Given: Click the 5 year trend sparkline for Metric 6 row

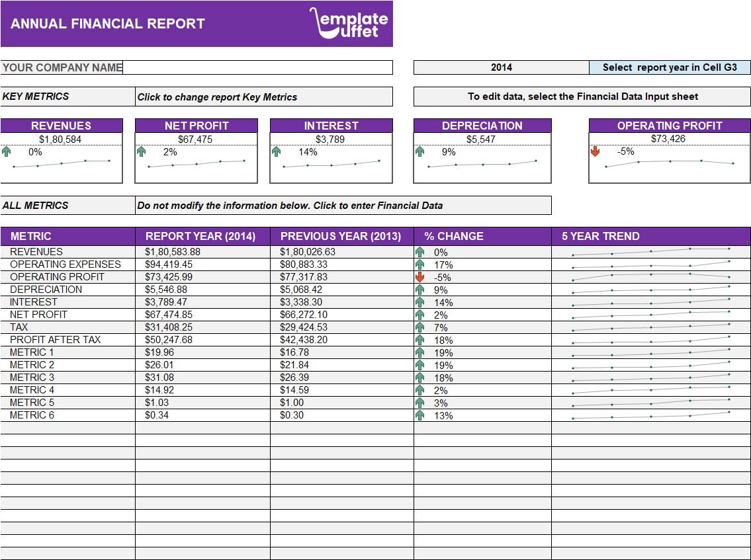Looking at the screenshot, I should tap(651, 415).
